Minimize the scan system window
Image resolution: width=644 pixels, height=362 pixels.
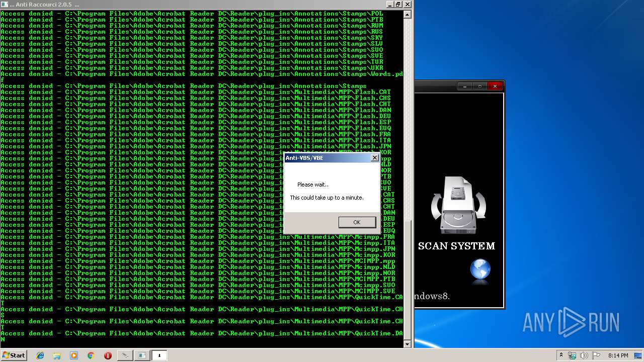[465, 86]
